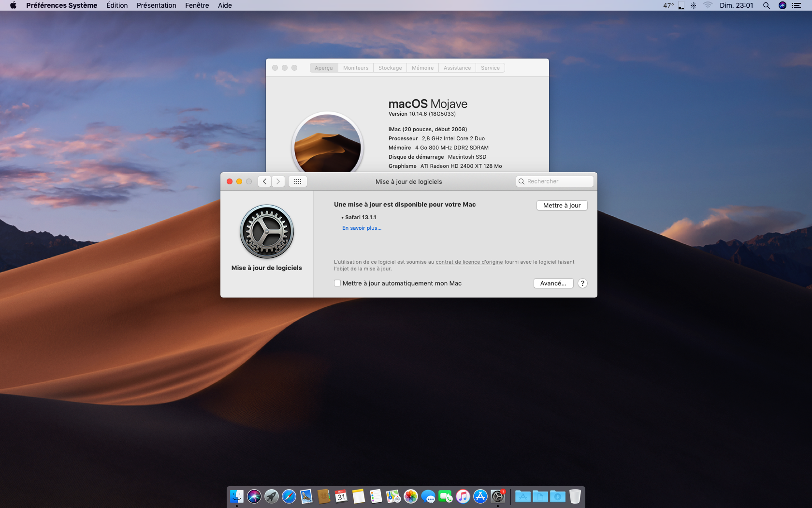Open Notification Center from the menu bar
The height and width of the screenshot is (508, 812).
(x=797, y=5)
